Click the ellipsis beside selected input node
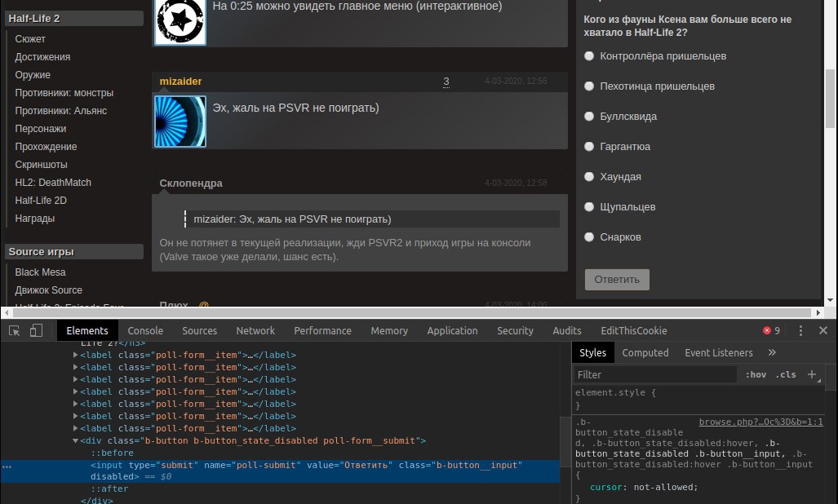 point(7,466)
